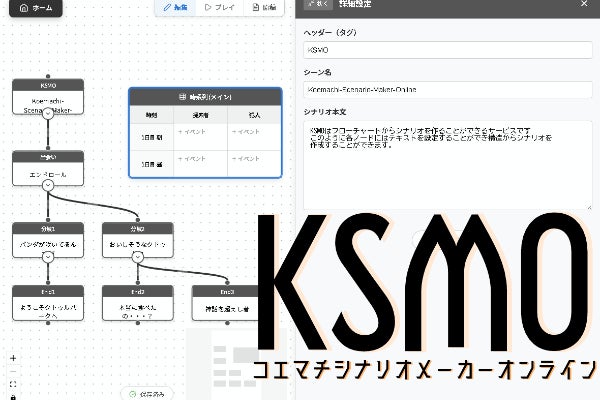The image size is (600, 400).
Task: Click the 1日目 昼 time cell
Action: pyautogui.click(x=152, y=164)
